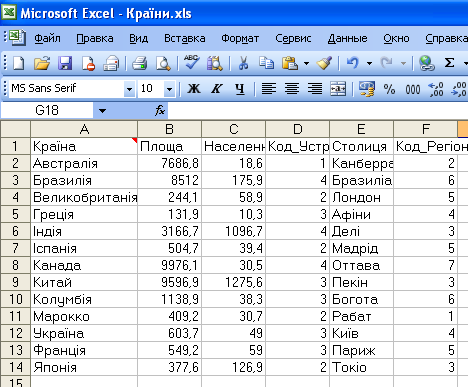Screen dimensions: 468x387
Task: Open the Redo history dropdown arrow
Action: click(403, 63)
